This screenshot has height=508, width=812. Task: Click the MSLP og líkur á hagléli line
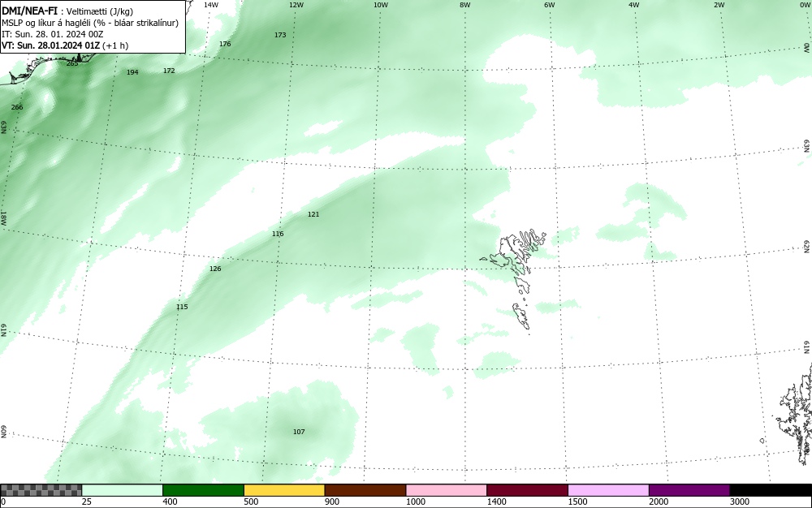[90, 23]
